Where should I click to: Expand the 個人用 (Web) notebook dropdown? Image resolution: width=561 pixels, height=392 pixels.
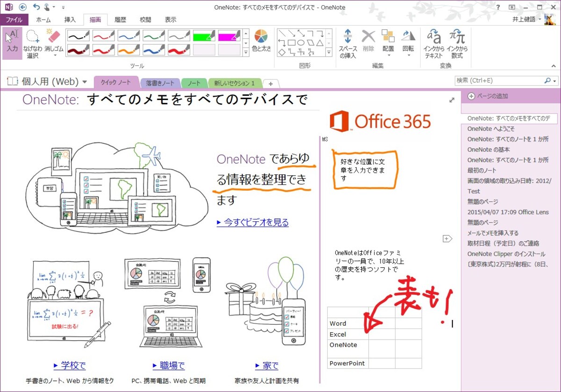click(x=85, y=82)
